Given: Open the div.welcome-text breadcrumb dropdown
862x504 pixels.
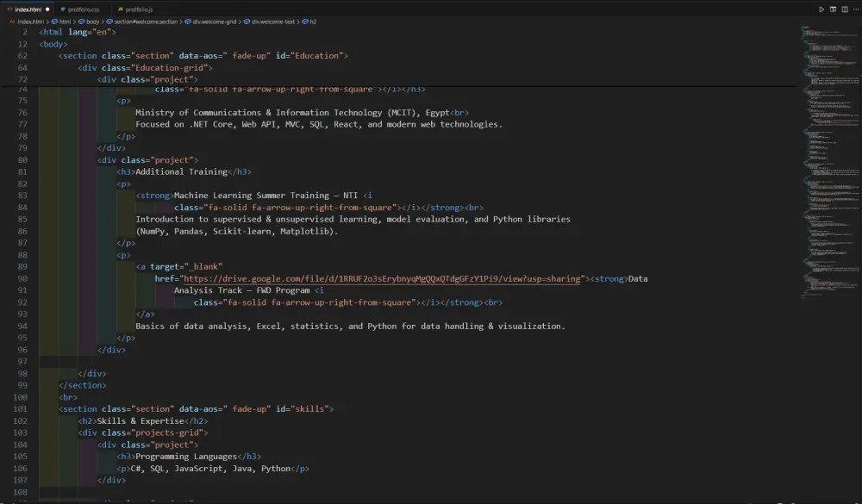Looking at the screenshot, I should [269, 21].
